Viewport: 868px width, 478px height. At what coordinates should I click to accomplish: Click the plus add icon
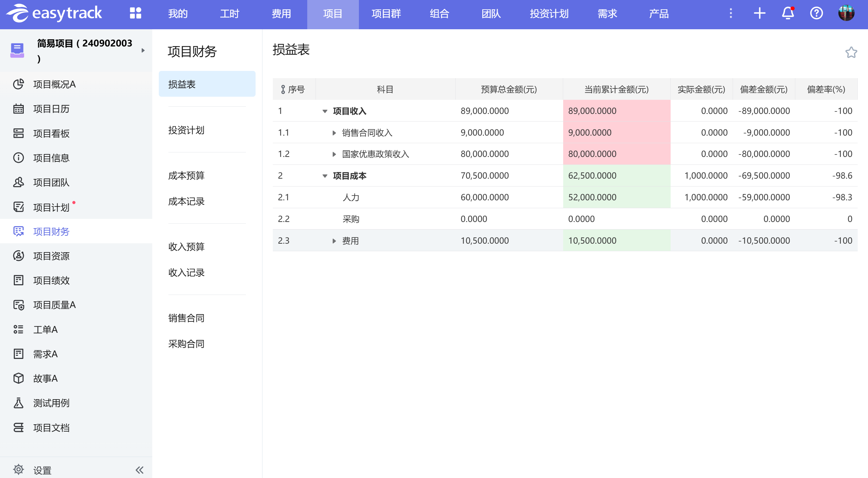759,13
